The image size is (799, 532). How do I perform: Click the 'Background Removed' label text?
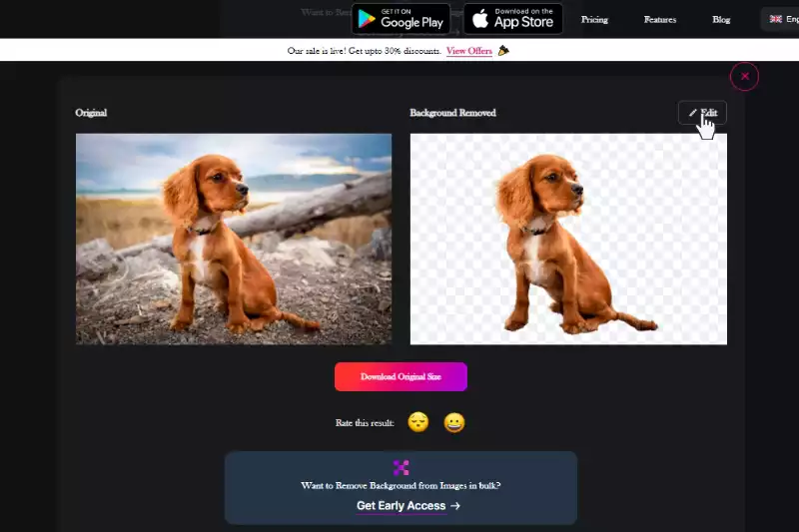(452, 113)
